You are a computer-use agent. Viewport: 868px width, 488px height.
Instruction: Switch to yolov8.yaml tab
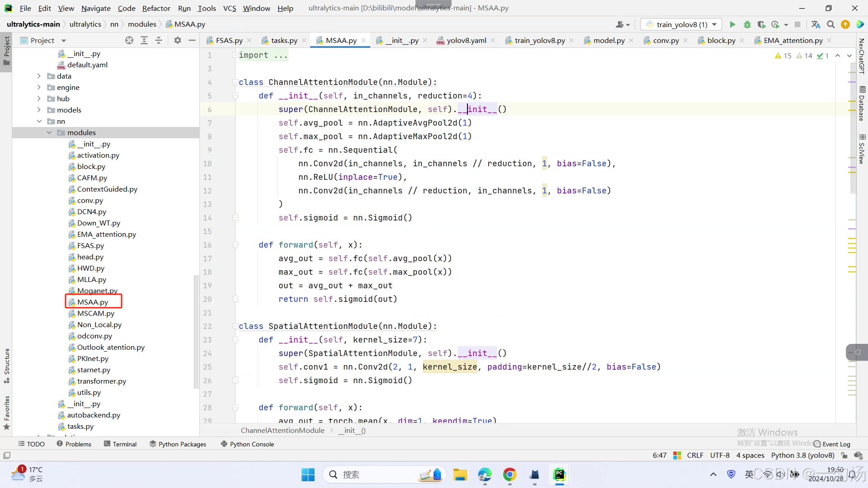pos(466,40)
